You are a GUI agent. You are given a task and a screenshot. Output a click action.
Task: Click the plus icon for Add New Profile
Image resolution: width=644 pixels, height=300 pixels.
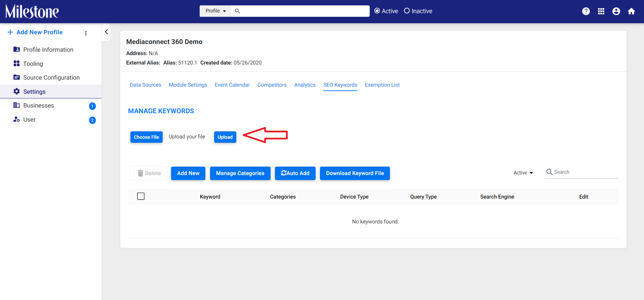point(10,32)
